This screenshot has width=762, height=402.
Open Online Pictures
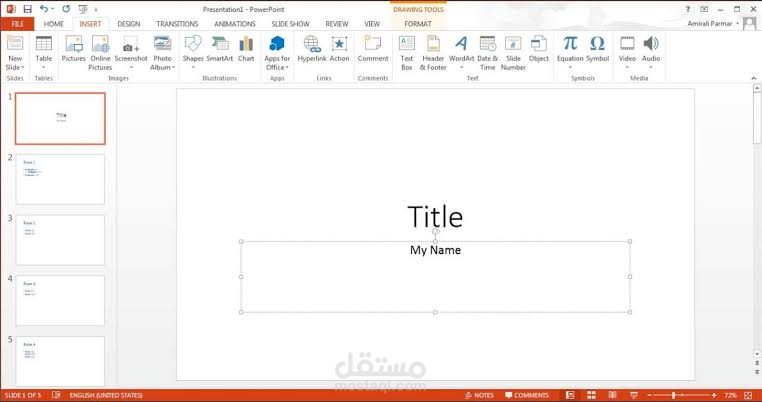click(100, 52)
